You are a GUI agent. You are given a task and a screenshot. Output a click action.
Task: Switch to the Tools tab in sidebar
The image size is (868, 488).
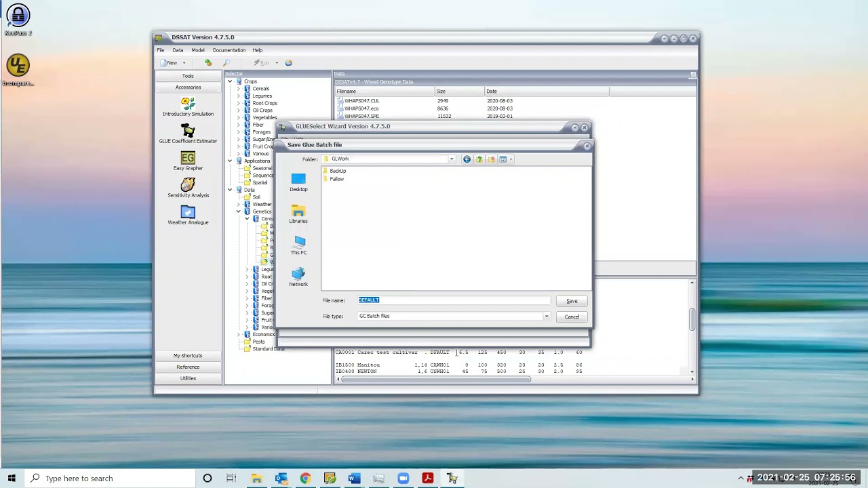188,76
